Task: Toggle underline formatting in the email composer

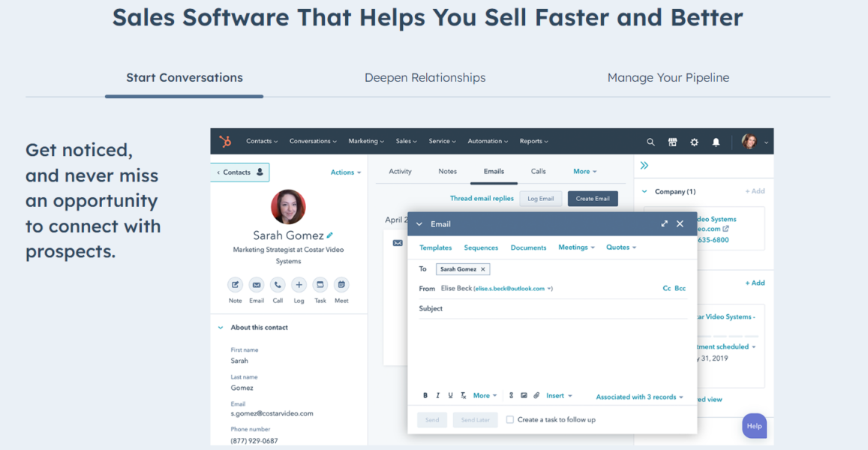Action: point(449,395)
